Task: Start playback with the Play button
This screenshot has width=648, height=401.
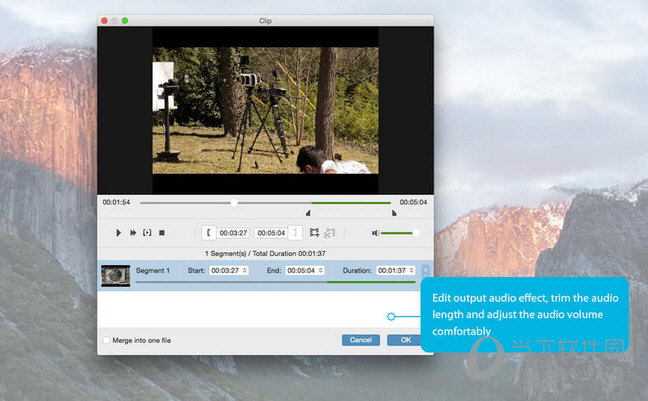Action: [118, 233]
